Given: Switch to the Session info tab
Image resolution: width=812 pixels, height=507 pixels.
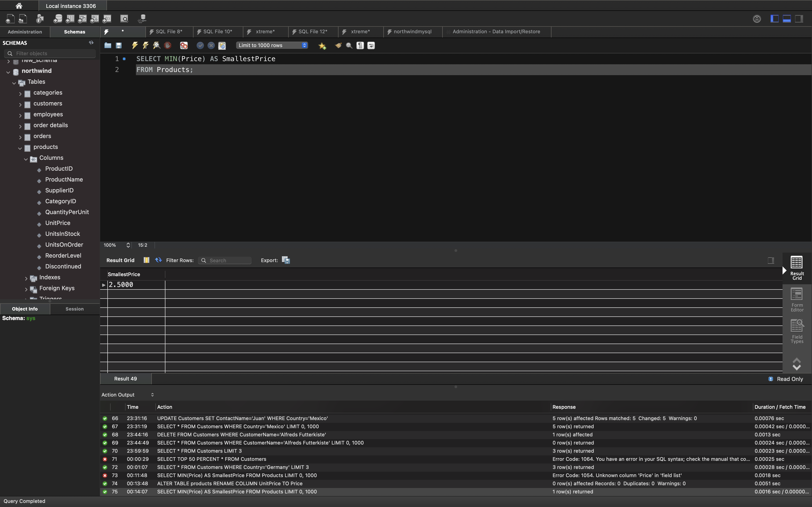Looking at the screenshot, I should [x=75, y=309].
